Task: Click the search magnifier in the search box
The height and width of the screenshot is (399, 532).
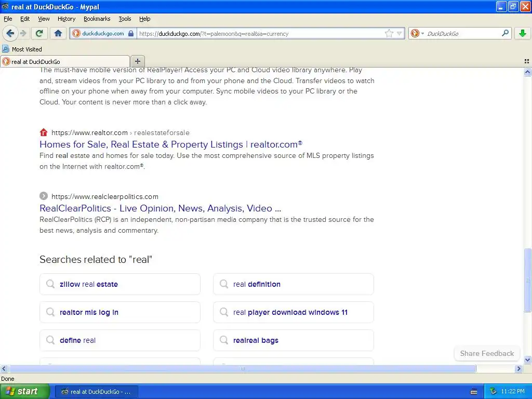Action: click(x=505, y=33)
